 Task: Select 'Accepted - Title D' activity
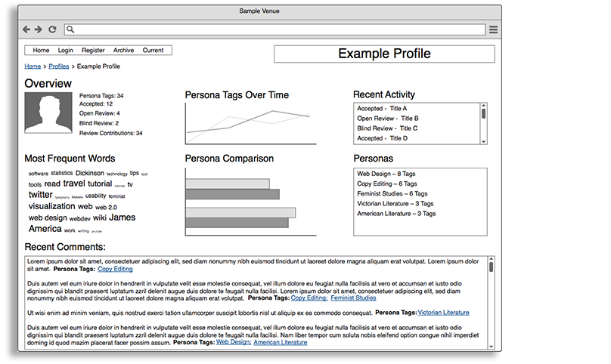[x=383, y=138]
